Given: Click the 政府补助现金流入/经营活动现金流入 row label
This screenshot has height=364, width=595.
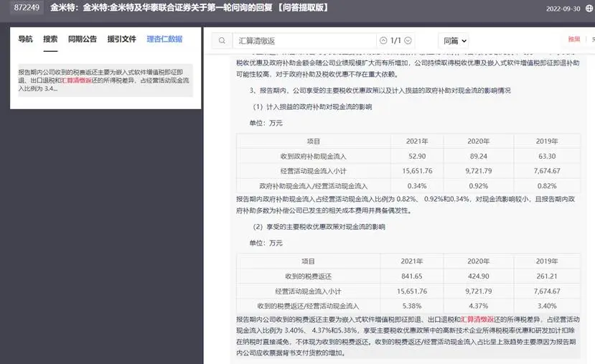Looking at the screenshot, I should coord(314,186).
